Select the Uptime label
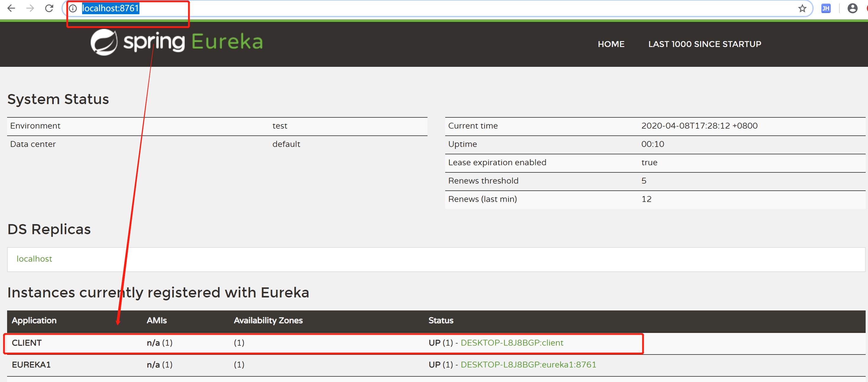 [462, 144]
